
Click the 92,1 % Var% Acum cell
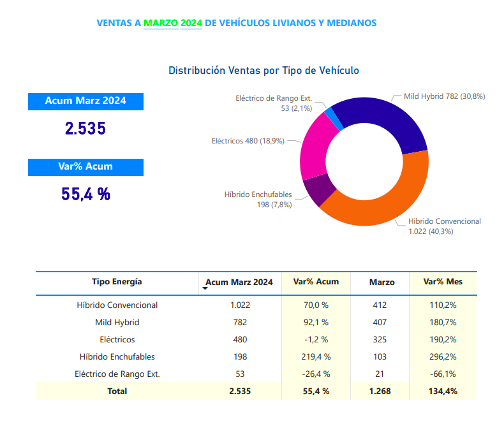pos(316,323)
